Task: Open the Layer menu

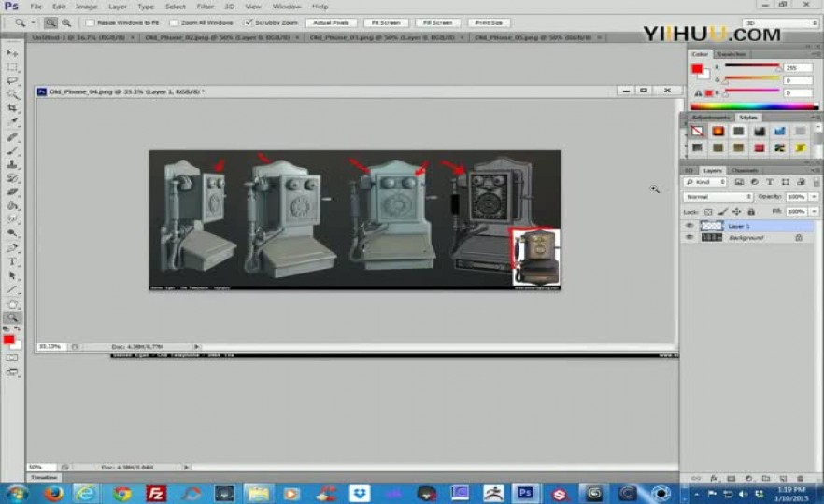Action: [x=117, y=7]
